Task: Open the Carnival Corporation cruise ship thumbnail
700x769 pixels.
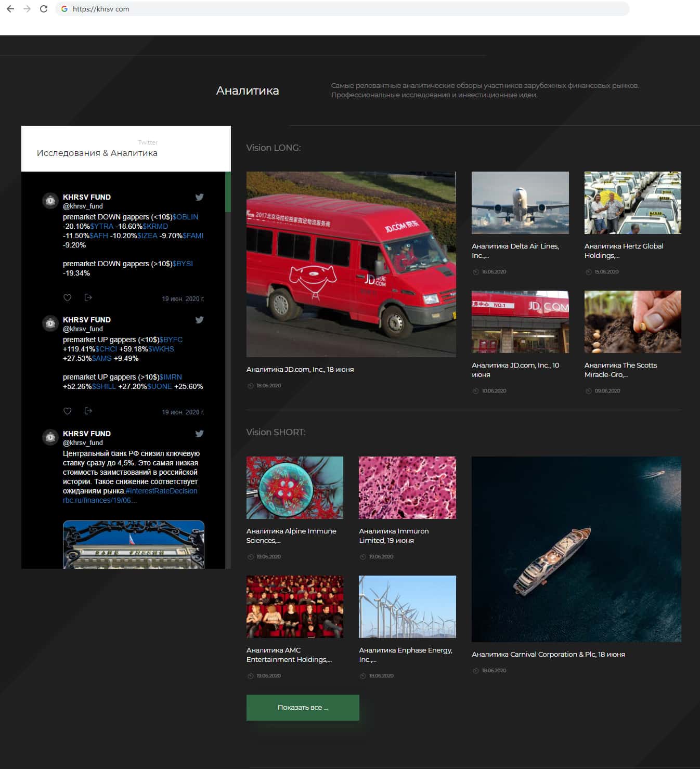Action: coord(576,549)
